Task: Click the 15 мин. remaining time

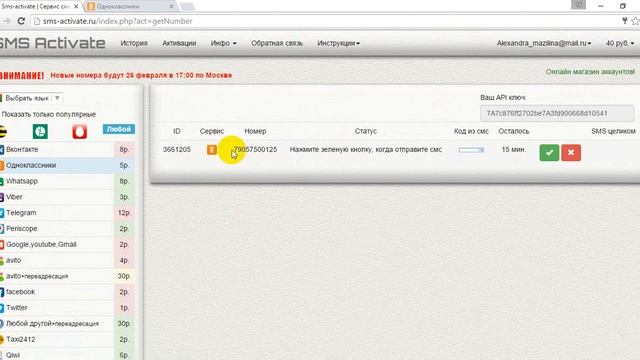Action: click(x=513, y=150)
